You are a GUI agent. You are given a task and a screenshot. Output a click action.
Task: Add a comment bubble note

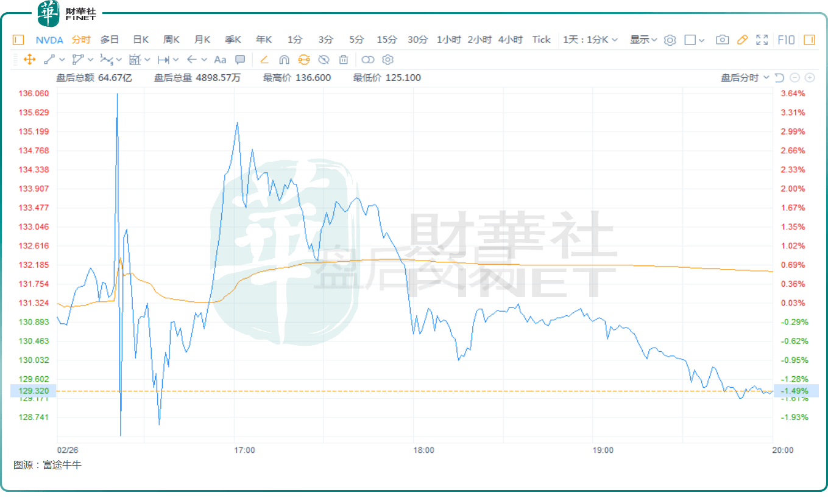(x=240, y=60)
